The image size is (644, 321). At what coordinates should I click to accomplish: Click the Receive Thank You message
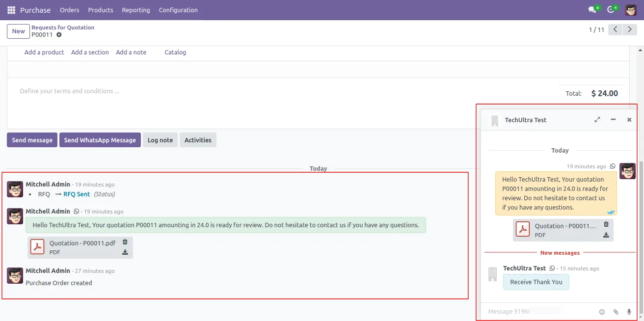536,282
